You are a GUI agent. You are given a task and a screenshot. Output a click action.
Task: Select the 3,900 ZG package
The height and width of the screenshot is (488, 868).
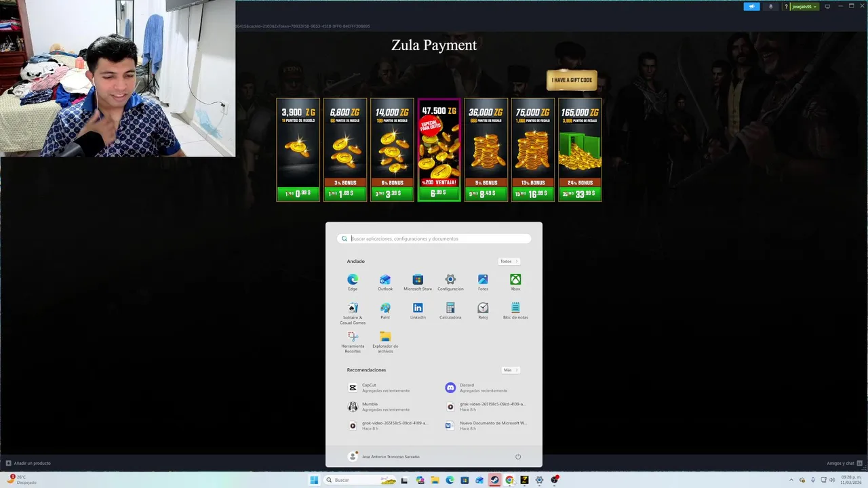(x=298, y=150)
